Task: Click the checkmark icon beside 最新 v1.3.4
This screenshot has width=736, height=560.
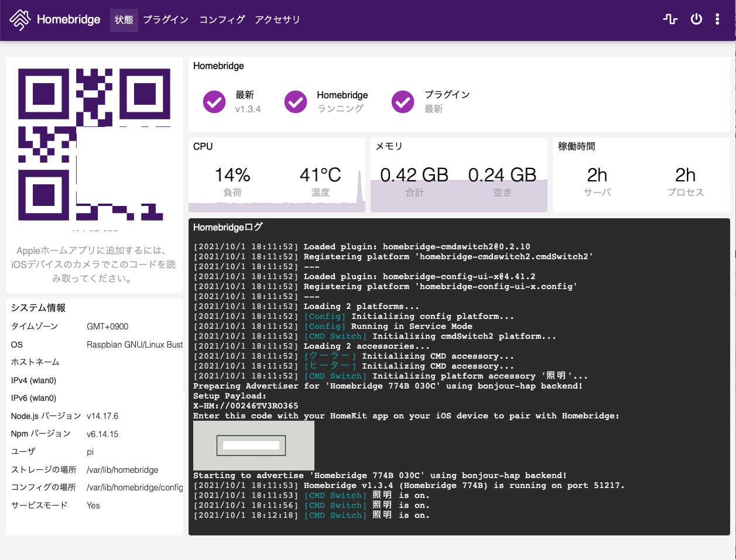Action: [214, 102]
